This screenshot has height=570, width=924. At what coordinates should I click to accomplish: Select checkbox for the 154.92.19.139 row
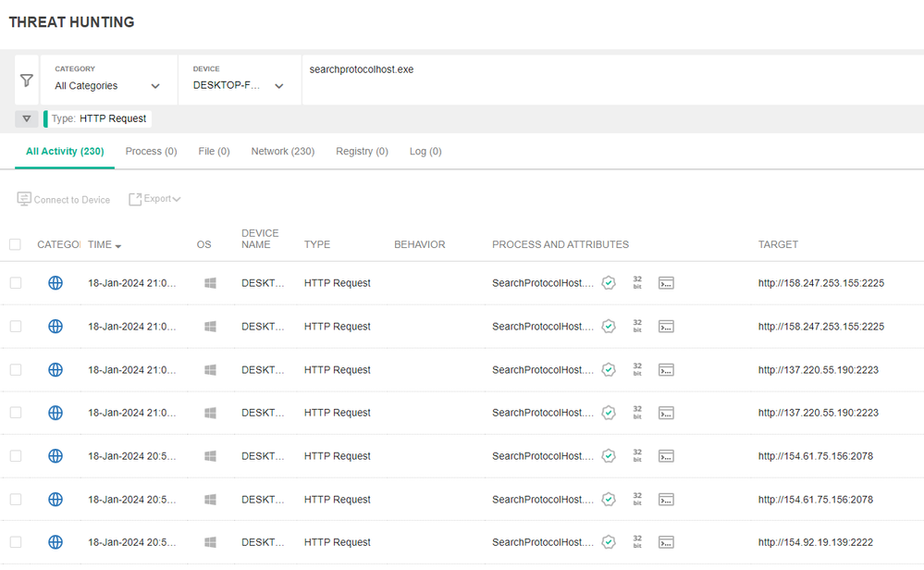[x=15, y=542]
